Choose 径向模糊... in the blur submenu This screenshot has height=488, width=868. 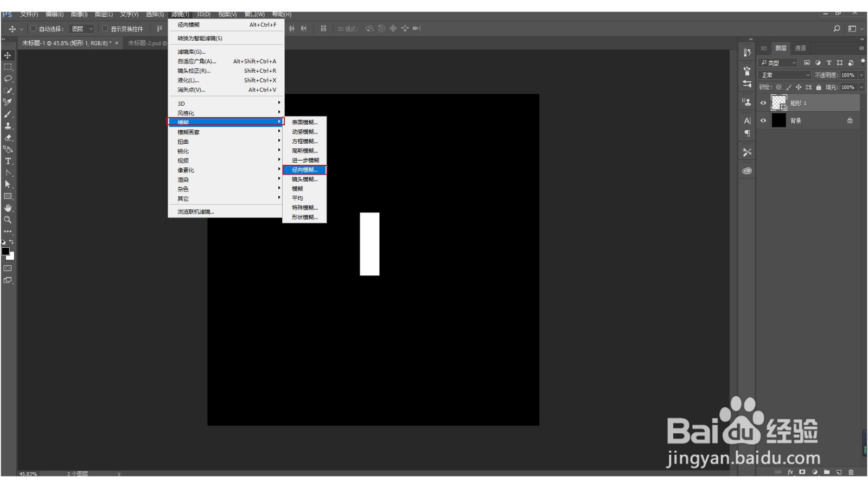click(x=304, y=170)
